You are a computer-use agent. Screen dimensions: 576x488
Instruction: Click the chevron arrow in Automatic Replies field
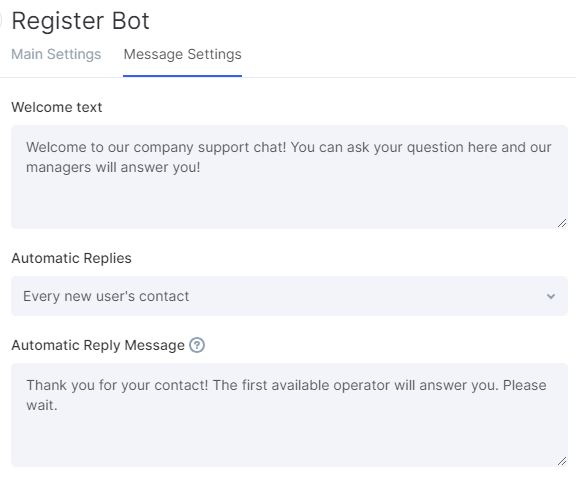[551, 296]
